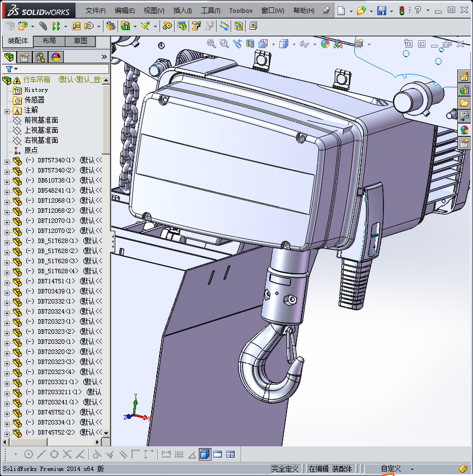The height and width of the screenshot is (476, 473).
Task: Open SolidWorks Resources home icon
Action: (x=464, y=77)
